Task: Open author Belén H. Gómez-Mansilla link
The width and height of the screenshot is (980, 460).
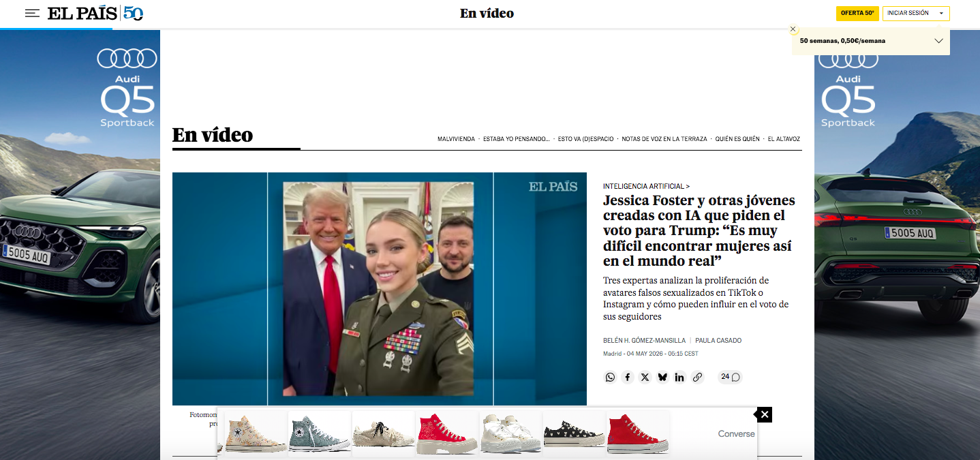Action: tap(644, 341)
